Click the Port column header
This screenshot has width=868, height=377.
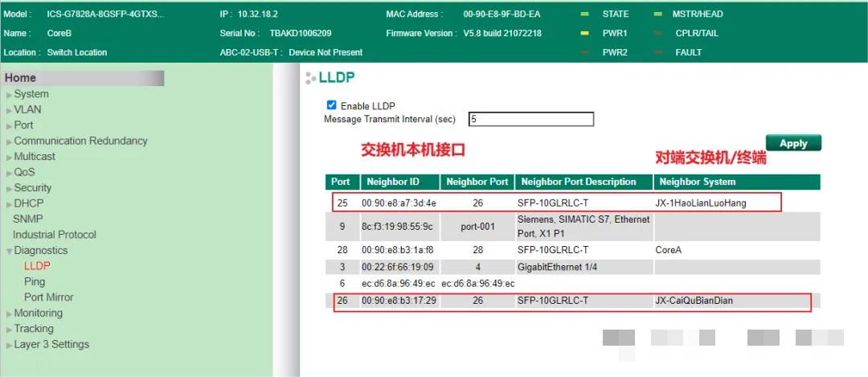(341, 182)
